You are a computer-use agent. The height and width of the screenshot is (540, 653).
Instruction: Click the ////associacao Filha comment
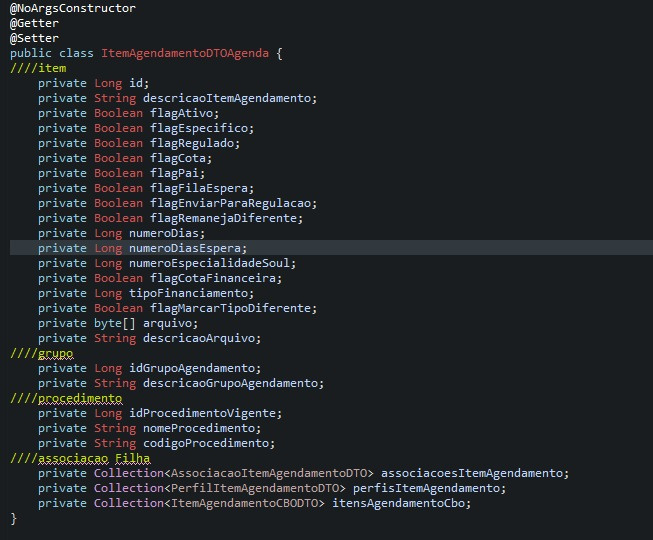[80, 458]
